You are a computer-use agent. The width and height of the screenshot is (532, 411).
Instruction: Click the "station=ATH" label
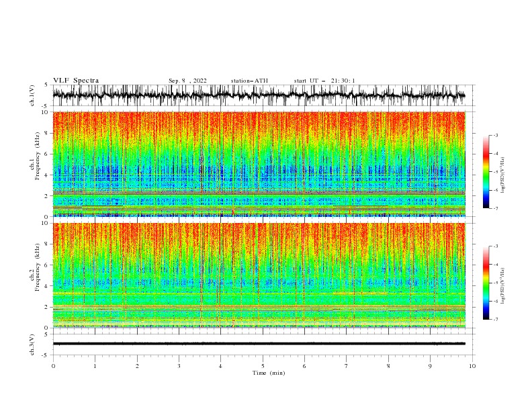click(249, 81)
